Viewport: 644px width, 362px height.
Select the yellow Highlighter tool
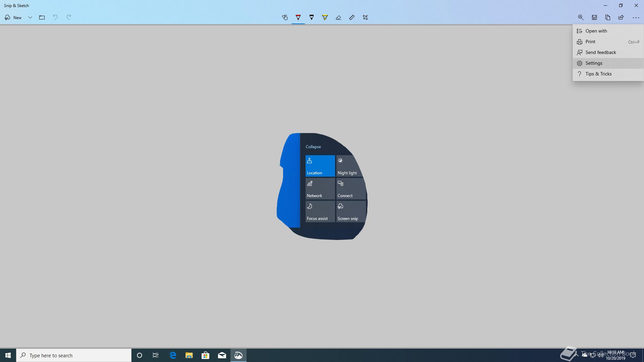325,17
